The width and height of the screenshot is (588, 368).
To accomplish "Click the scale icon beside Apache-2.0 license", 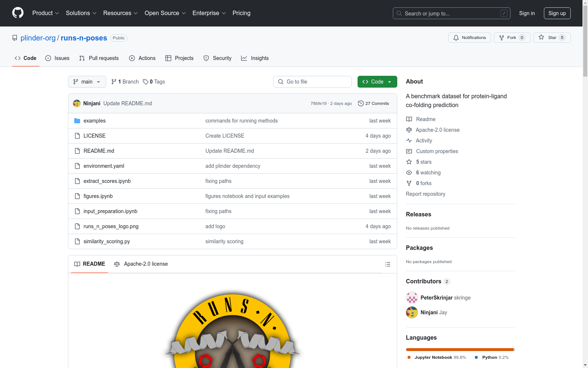I will [409, 130].
